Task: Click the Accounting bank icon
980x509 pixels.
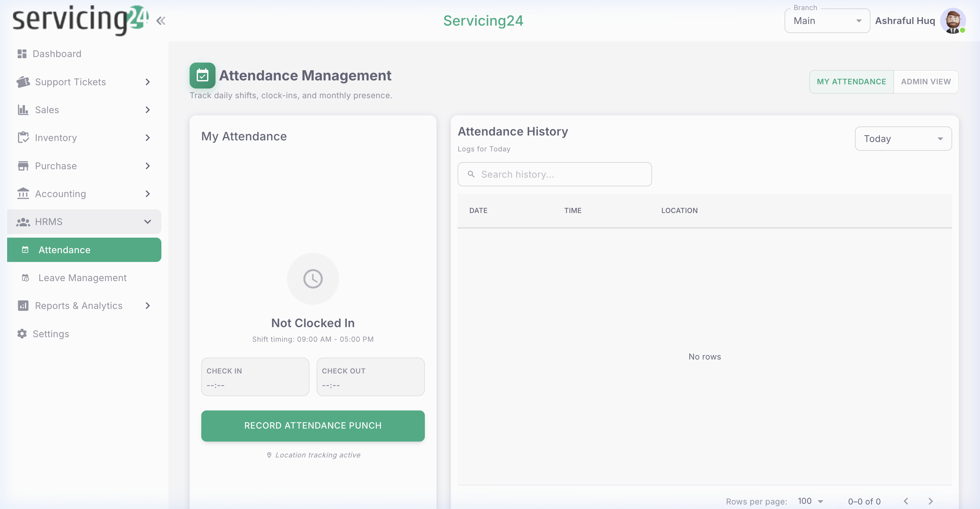Action: pos(23,194)
